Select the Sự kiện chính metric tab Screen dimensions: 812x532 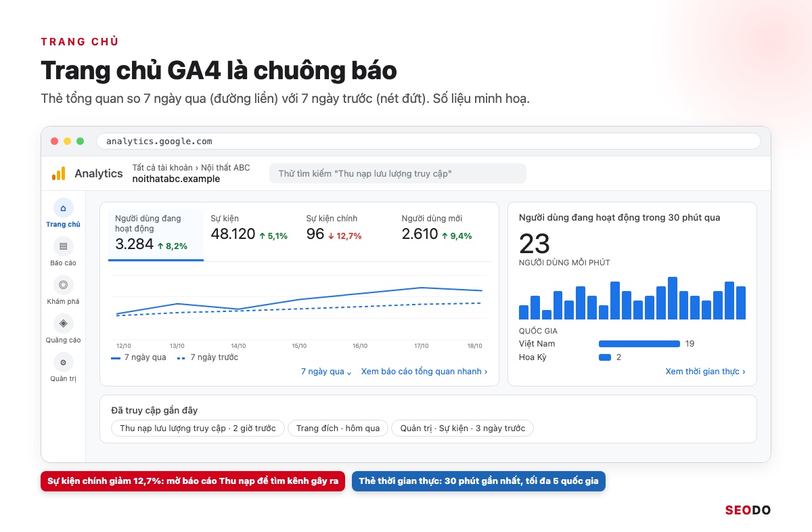click(x=347, y=234)
